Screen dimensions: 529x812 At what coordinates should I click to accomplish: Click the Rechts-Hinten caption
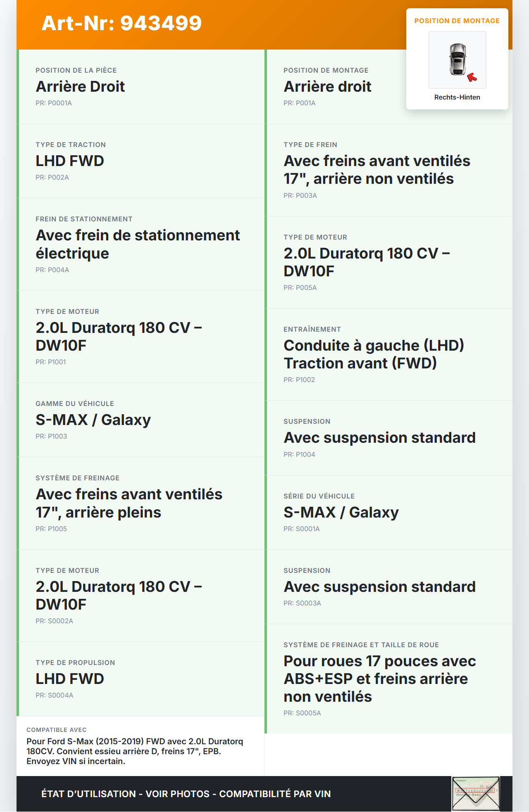[457, 97]
